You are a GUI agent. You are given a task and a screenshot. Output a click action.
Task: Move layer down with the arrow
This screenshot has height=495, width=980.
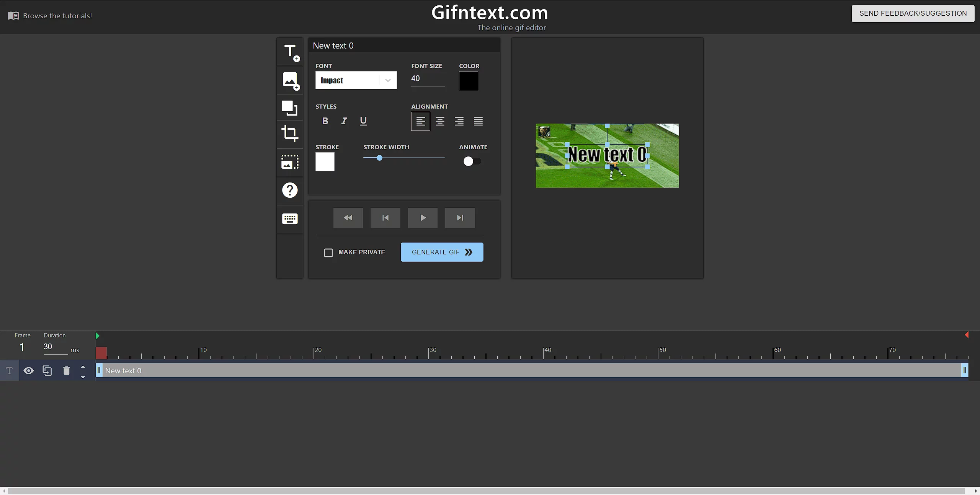[83, 377]
